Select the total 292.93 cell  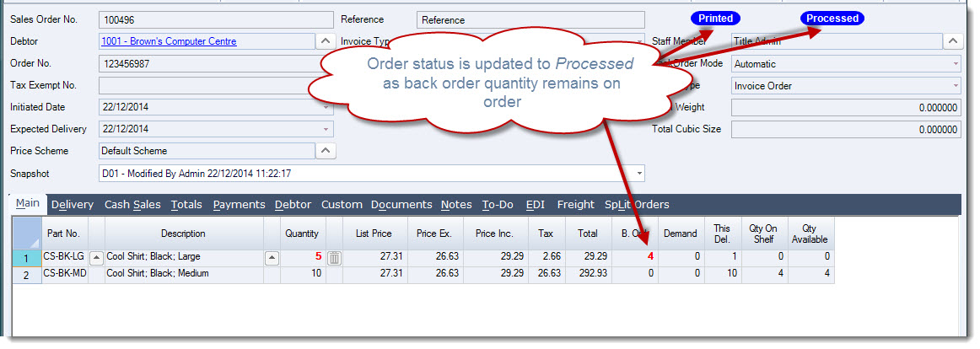[x=589, y=274]
